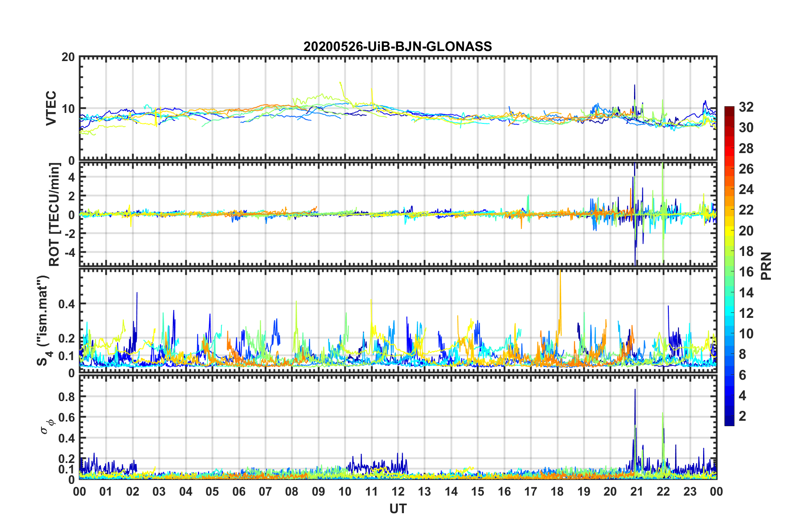Select colorbar tick value 24
Viewport: 796px width, 532px height.
(746, 189)
